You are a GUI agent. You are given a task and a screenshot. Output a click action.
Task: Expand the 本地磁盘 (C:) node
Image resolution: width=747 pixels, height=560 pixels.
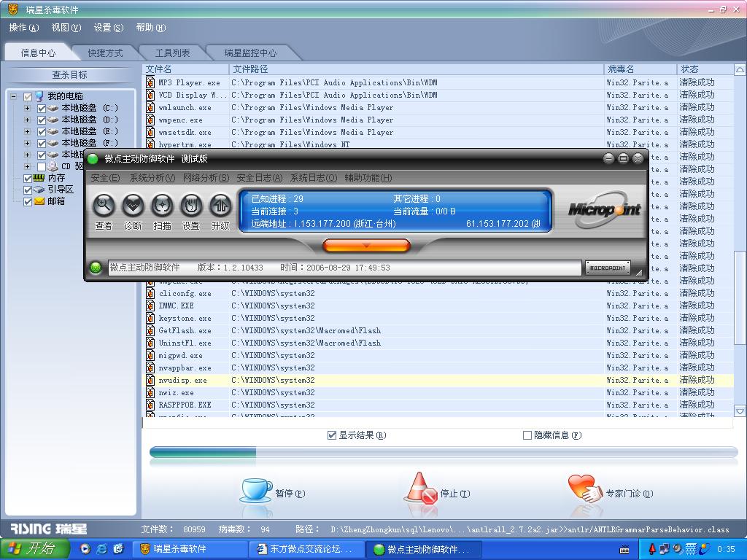(27, 108)
